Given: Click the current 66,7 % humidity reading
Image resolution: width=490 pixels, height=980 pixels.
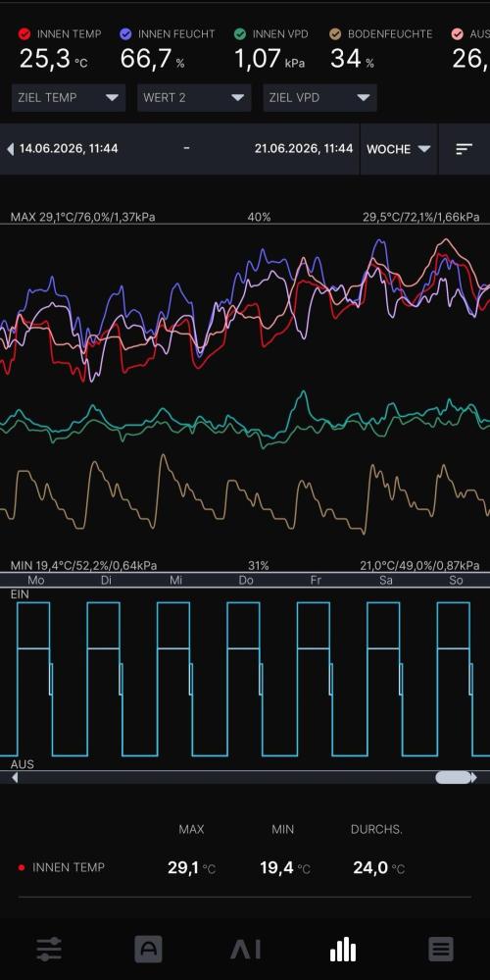Looking at the screenshot, I should point(152,59).
